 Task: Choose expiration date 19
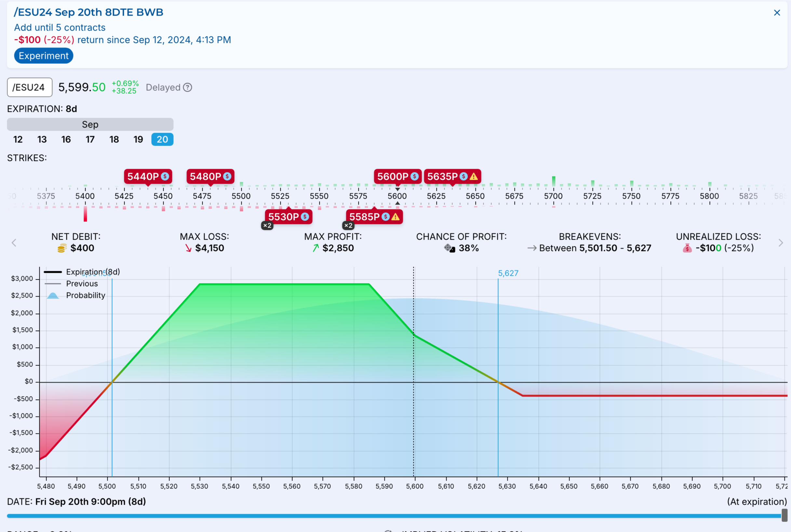click(139, 140)
